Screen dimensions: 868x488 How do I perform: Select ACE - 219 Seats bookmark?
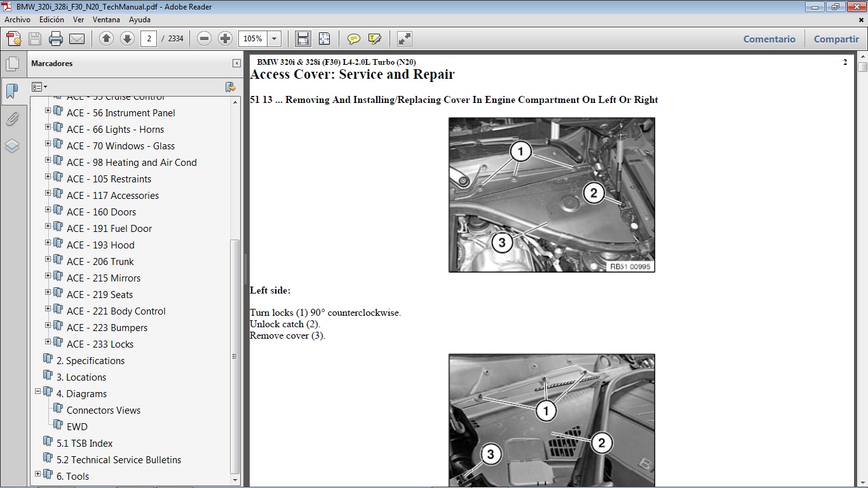point(100,295)
